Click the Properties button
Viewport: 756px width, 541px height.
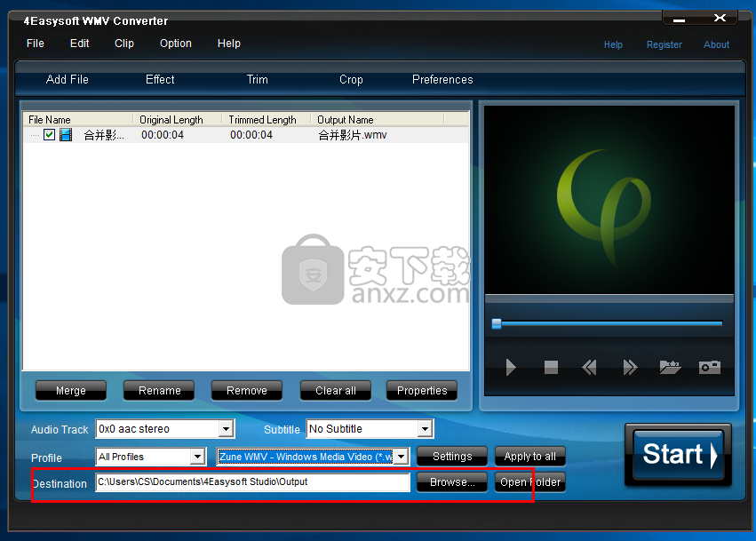tap(422, 391)
